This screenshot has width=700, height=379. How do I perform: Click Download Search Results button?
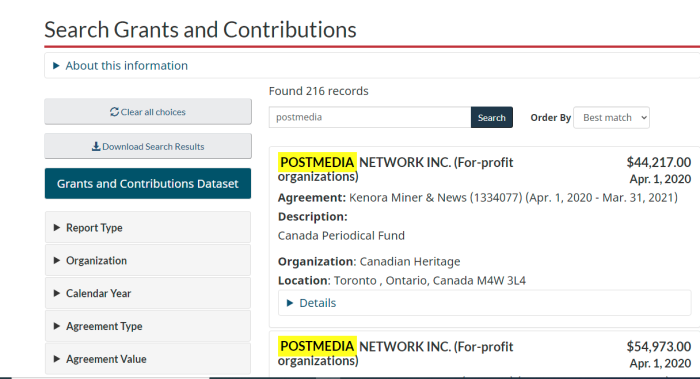coord(148,146)
